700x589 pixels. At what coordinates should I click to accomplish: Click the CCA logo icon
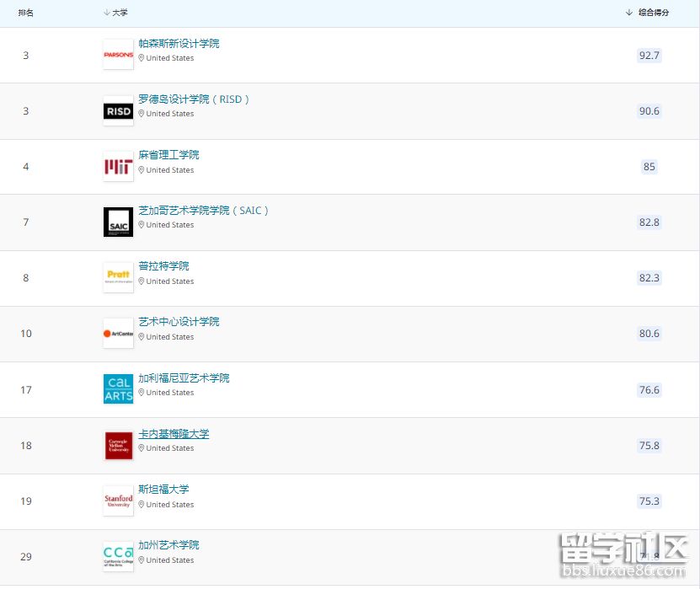118,556
